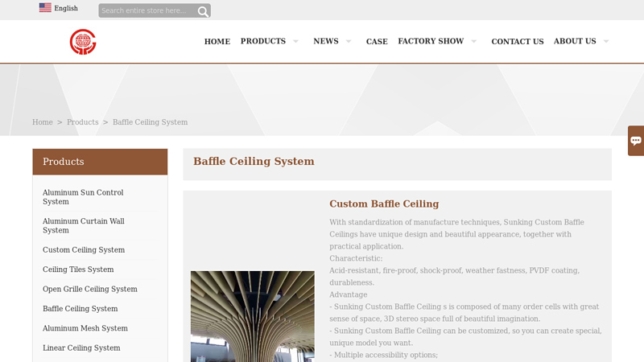This screenshot has width=644, height=362.
Task: Click the Custom Baffle Ceiling title
Action: (x=384, y=204)
